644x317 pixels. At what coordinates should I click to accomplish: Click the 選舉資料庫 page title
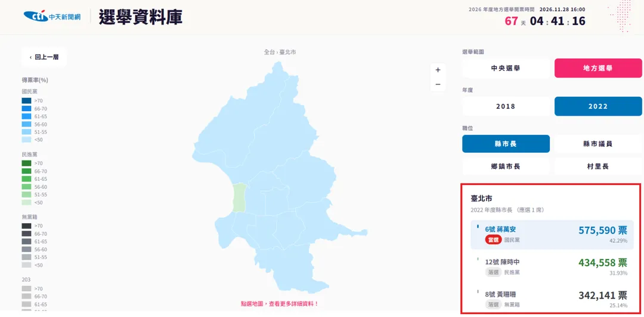[x=141, y=17]
